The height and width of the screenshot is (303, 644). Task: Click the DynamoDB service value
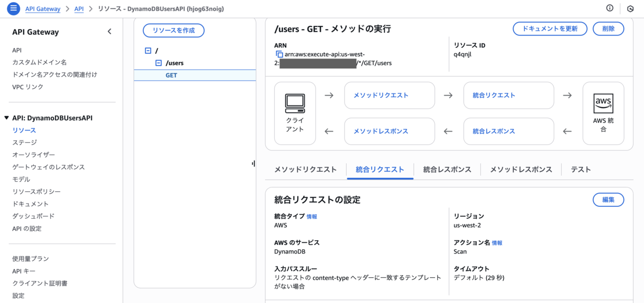click(290, 251)
